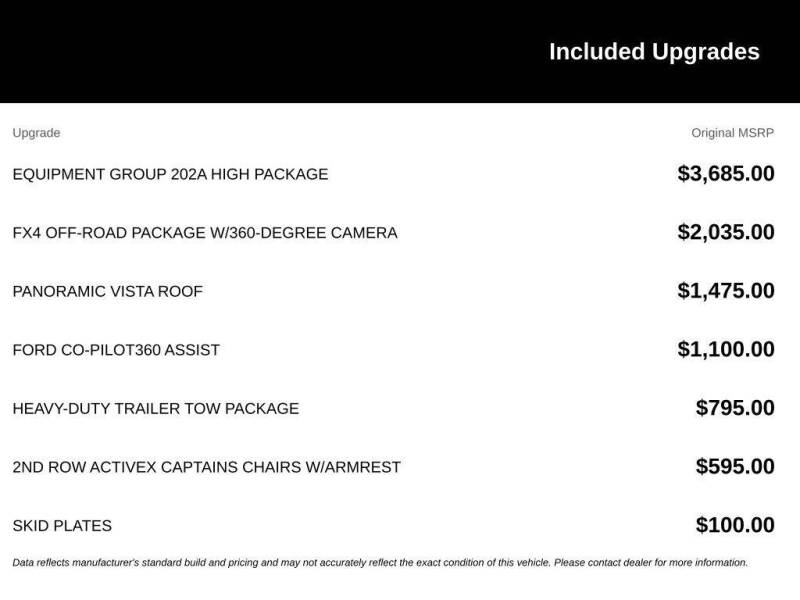Select the Original MSRP column header
This screenshot has height=600, width=800.
732,133
